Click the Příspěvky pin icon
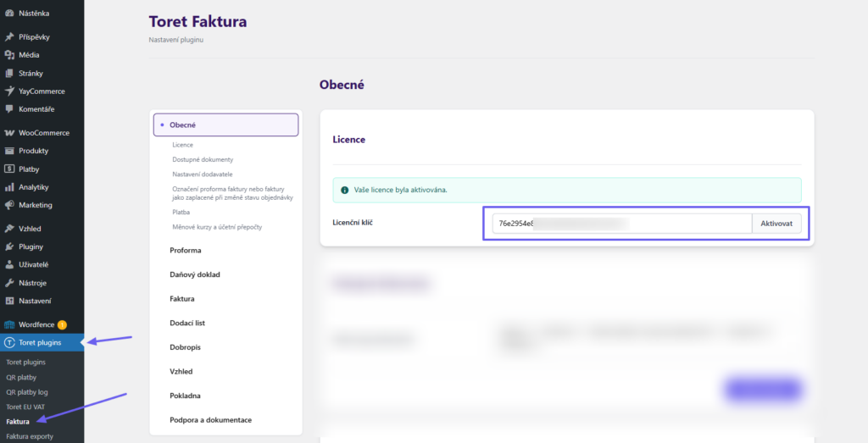 8,37
